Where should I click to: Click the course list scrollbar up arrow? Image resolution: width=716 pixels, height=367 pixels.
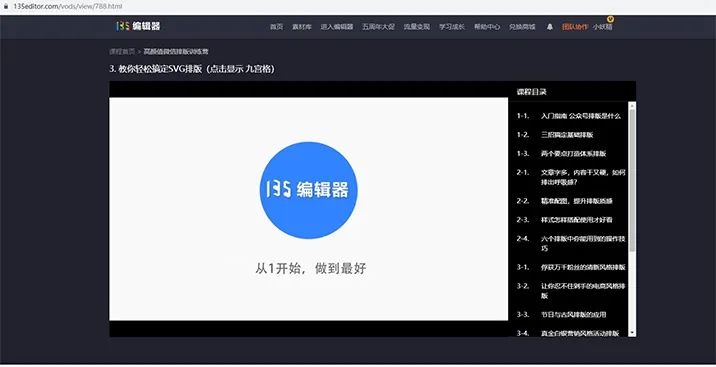coord(632,105)
